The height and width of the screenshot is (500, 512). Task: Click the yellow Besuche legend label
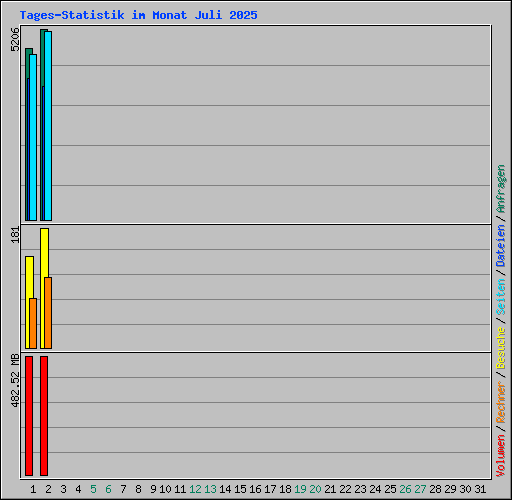[x=501, y=348]
